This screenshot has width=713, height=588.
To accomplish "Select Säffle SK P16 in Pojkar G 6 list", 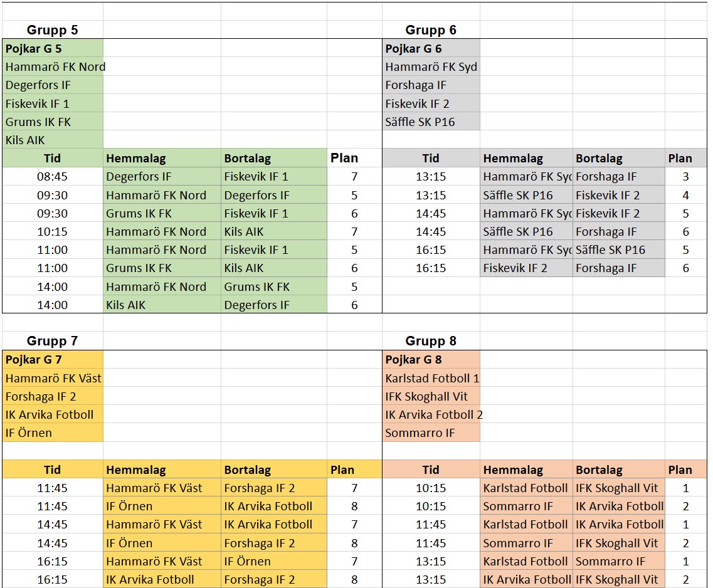I will pos(431,122).
